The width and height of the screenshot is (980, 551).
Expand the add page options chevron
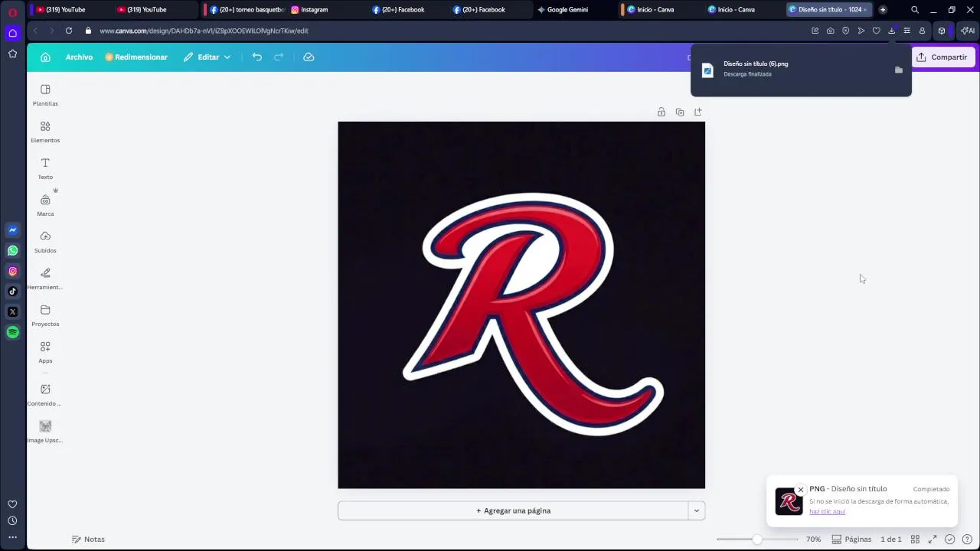click(697, 510)
